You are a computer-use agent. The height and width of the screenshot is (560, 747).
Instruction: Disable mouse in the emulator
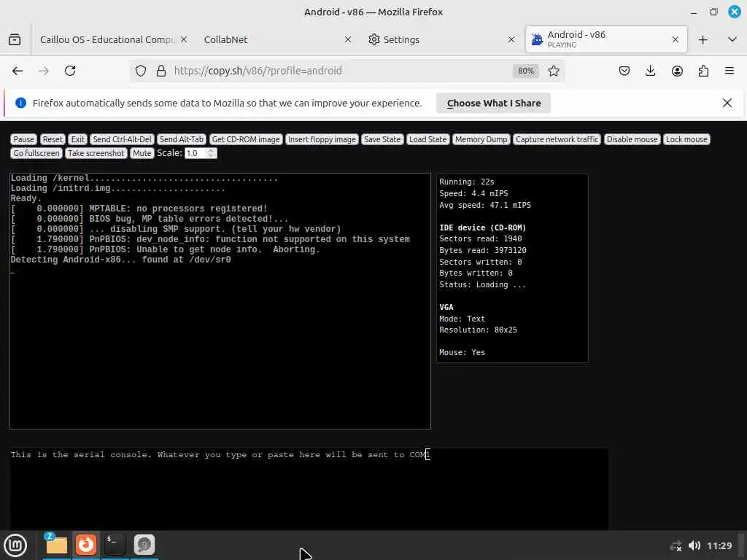[x=632, y=139]
